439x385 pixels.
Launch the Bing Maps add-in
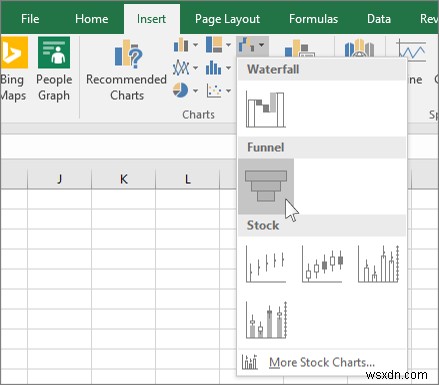(x=13, y=69)
